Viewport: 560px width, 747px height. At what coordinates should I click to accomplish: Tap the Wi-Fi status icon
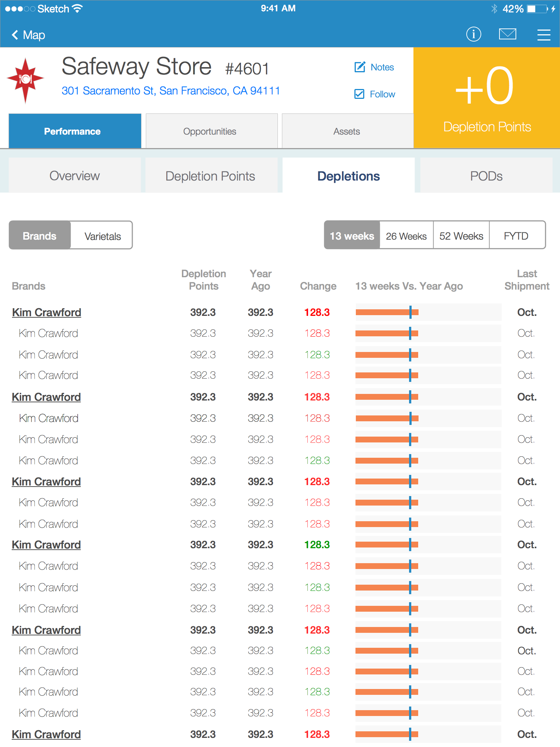pos(77,8)
